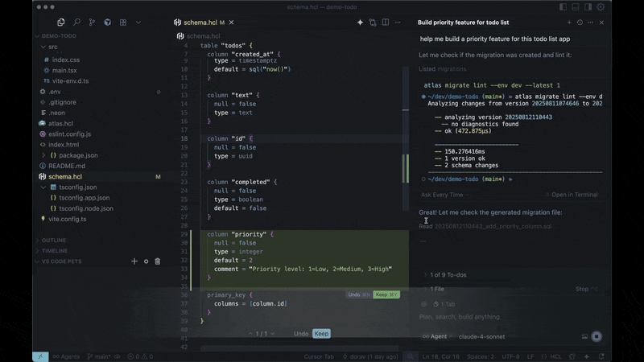Open atlas.hcl in the file explorer
Image resolution: width=644 pixels, height=362 pixels.
click(60, 124)
